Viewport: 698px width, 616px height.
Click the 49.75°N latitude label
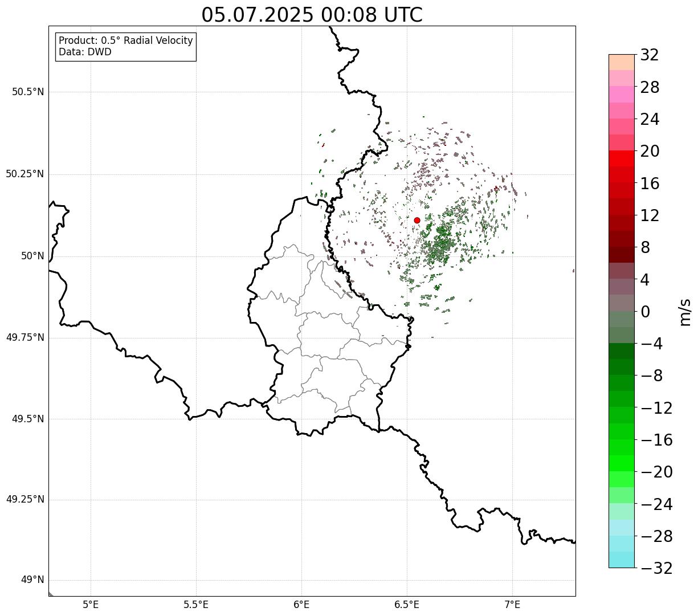click(25, 337)
